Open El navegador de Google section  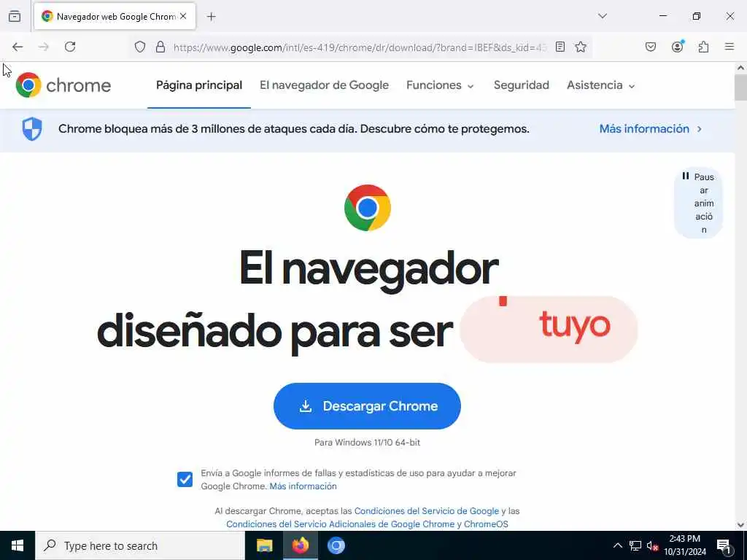pyautogui.click(x=324, y=85)
